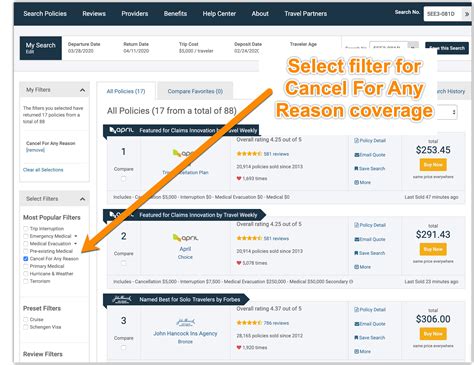Open Policy Detail for John Hancock Bronze
Screen dimensions: 474x365
(x=370, y=310)
